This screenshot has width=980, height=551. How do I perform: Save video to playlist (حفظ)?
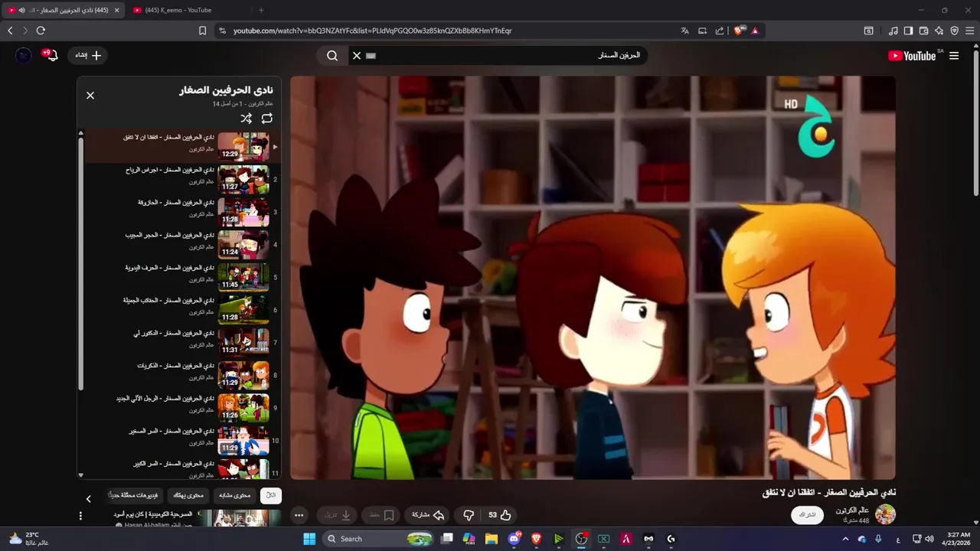pyautogui.click(x=382, y=515)
